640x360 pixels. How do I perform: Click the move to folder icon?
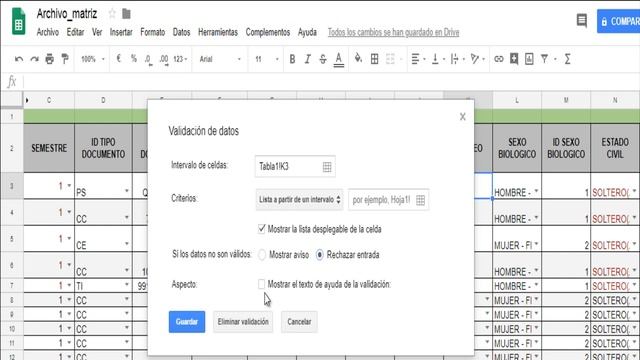127,14
